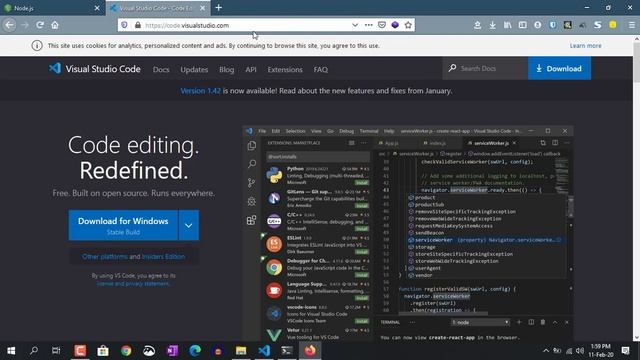Close the Node.js tab
Screen dimensions: 640x360
97,8
